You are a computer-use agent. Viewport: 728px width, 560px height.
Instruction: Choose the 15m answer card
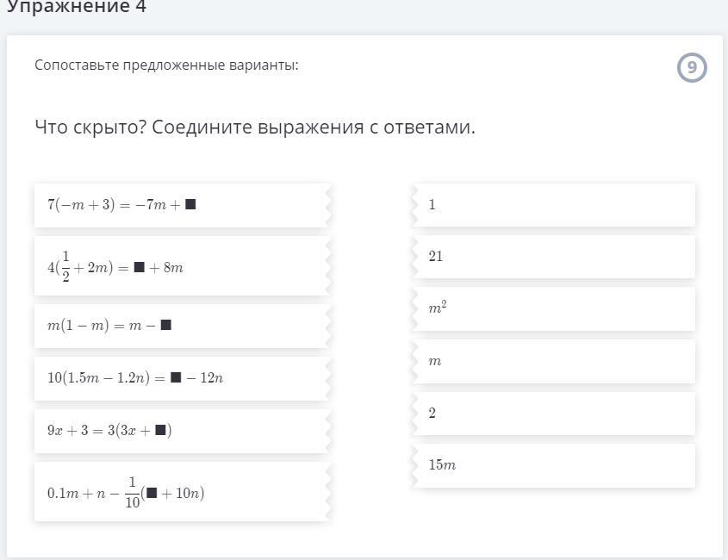(553, 465)
